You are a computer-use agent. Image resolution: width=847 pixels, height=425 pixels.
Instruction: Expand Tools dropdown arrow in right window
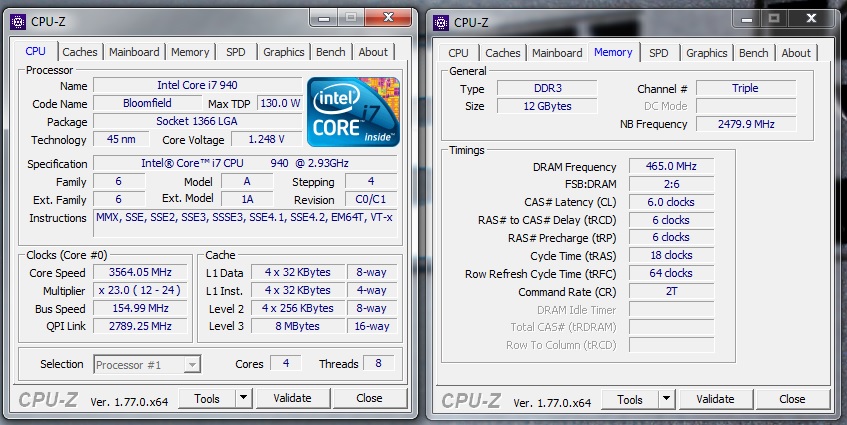(x=667, y=400)
